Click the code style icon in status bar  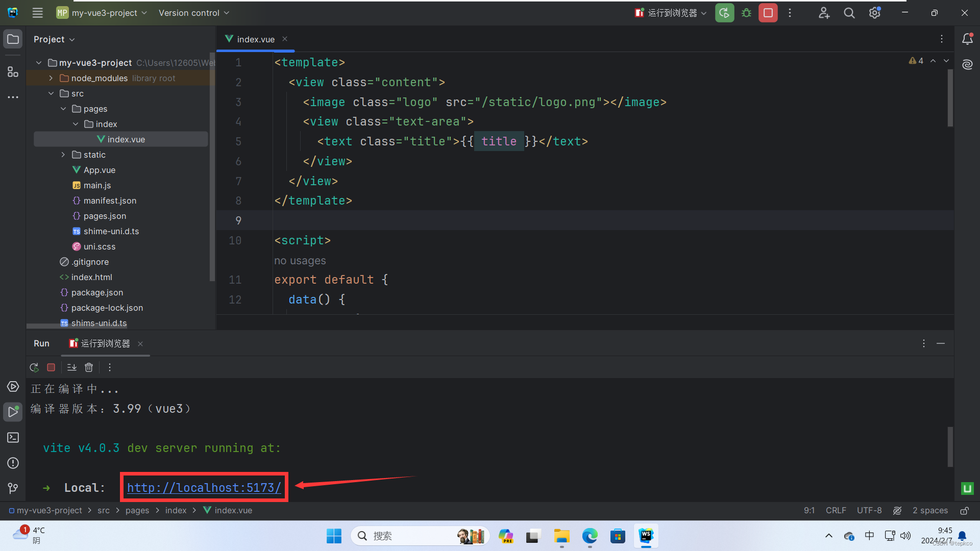[897, 511]
